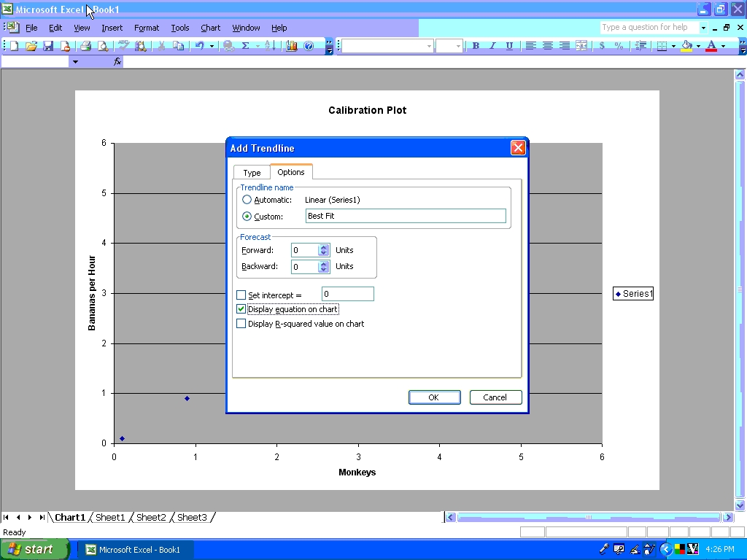This screenshot has height=560, width=747.
Task: Open Print Preview from the toolbar
Action: tap(102, 46)
